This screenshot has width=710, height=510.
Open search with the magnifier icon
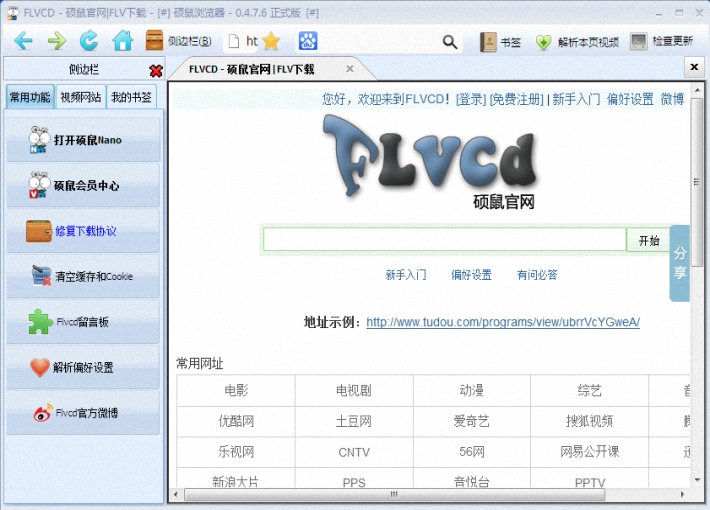click(450, 42)
